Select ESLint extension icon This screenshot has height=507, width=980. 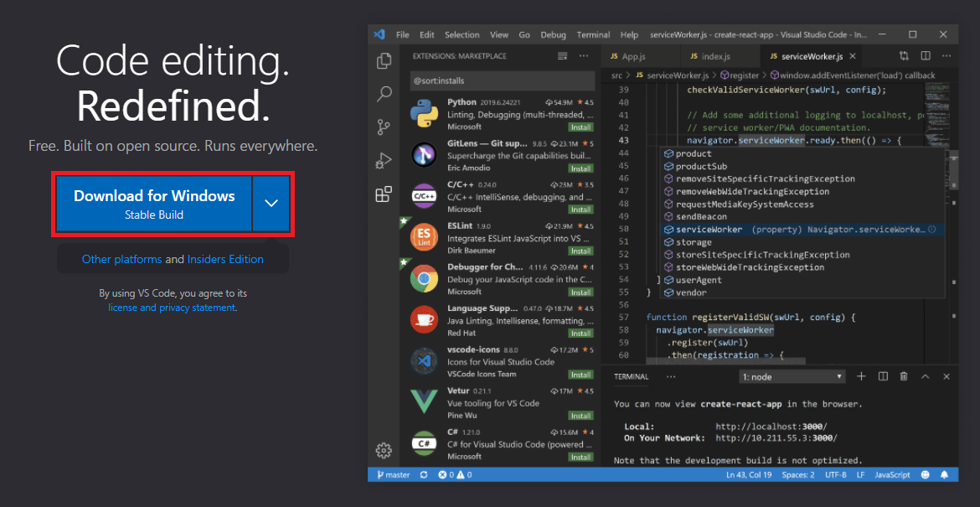(424, 237)
